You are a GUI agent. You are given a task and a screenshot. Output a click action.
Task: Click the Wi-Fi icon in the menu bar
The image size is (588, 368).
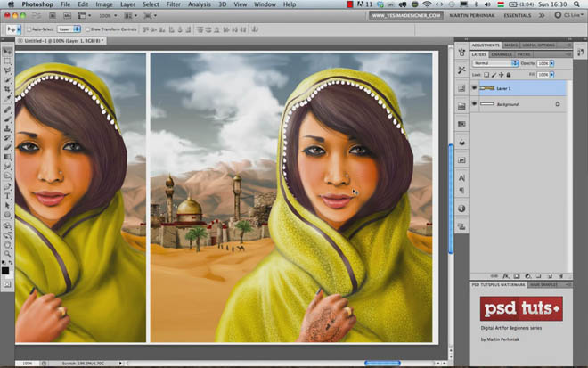tap(427, 4)
